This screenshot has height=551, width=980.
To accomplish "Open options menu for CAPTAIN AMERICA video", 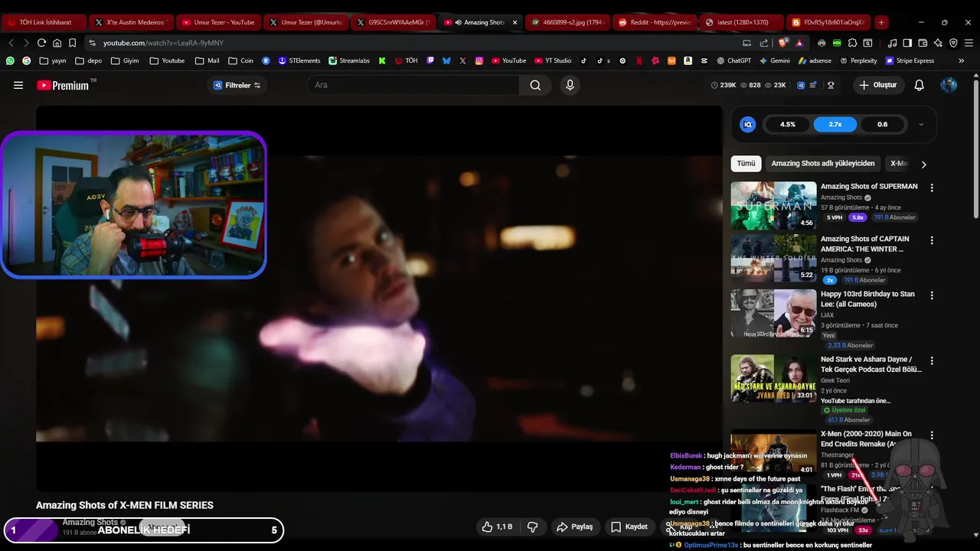I will (x=932, y=240).
